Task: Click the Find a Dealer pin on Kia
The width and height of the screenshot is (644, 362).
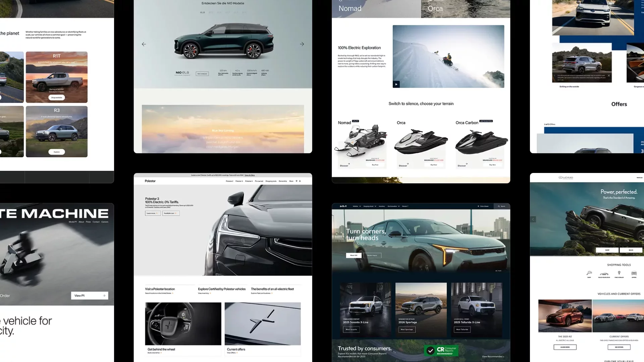Action: click(x=483, y=206)
